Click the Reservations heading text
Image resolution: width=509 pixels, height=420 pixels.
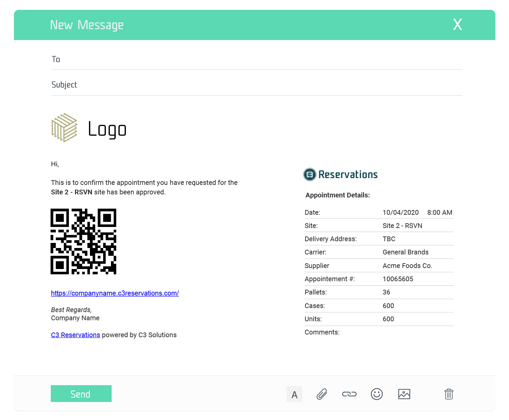tap(348, 174)
